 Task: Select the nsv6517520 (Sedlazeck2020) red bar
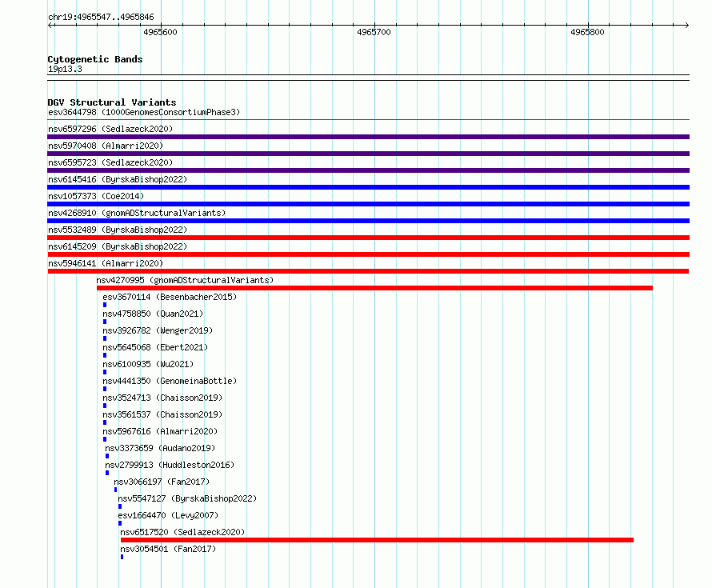click(x=377, y=540)
